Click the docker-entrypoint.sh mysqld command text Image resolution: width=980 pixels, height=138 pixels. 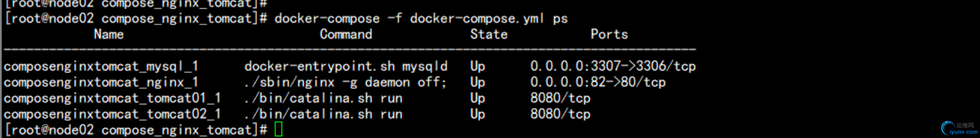pos(346,66)
